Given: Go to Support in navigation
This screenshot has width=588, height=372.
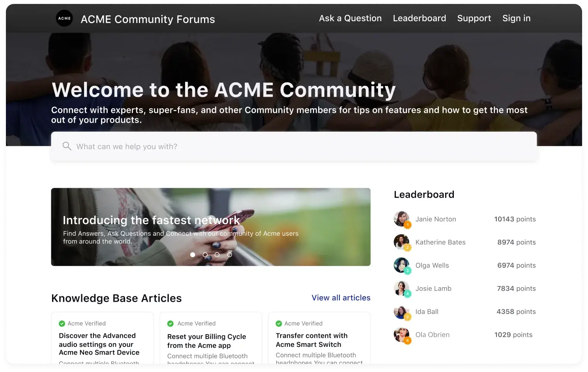Looking at the screenshot, I should point(474,18).
